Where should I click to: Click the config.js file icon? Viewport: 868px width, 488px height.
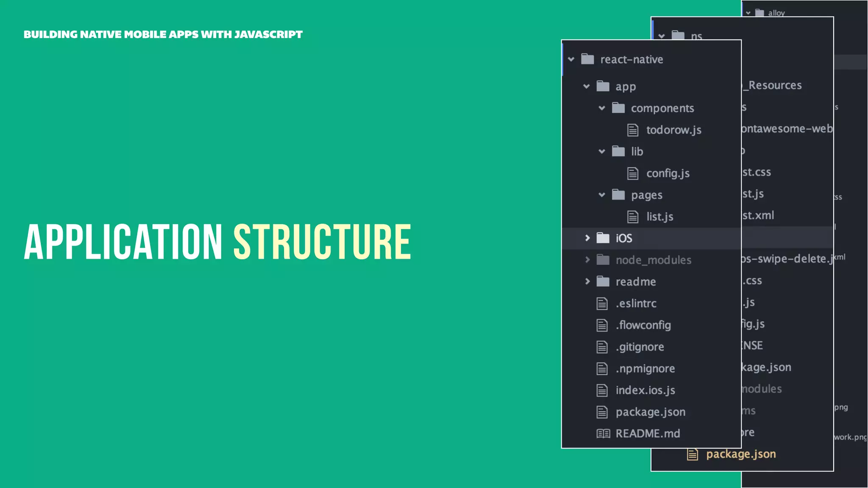(633, 173)
